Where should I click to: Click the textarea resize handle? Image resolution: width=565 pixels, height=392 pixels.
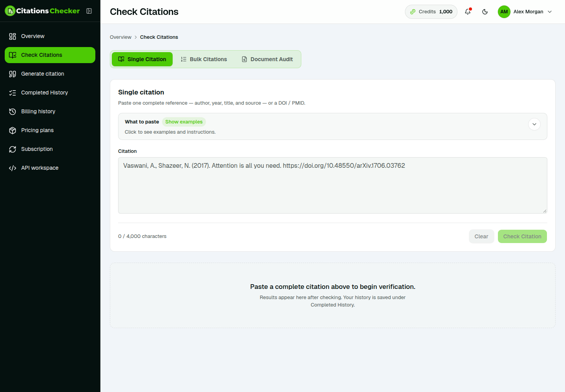[x=545, y=211]
